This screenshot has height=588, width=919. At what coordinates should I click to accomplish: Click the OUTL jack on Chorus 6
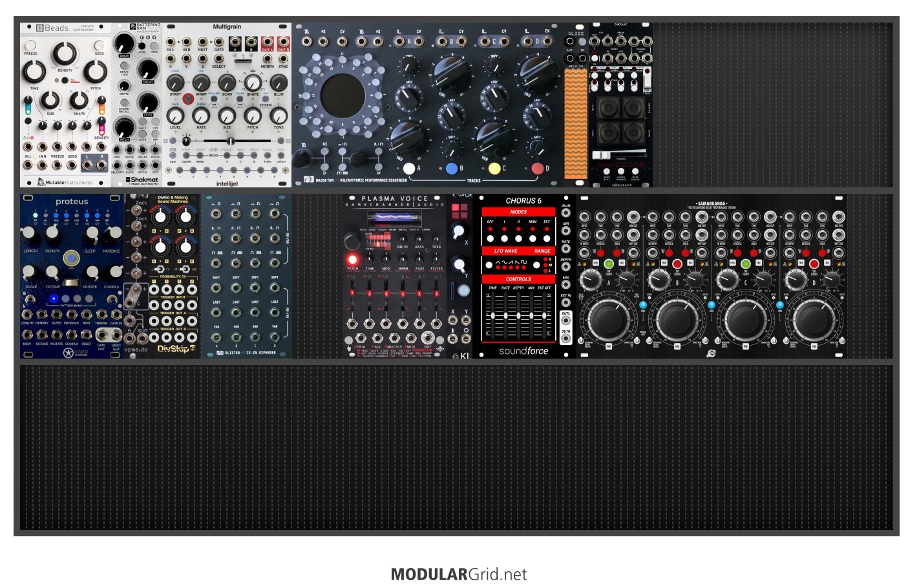point(566,321)
